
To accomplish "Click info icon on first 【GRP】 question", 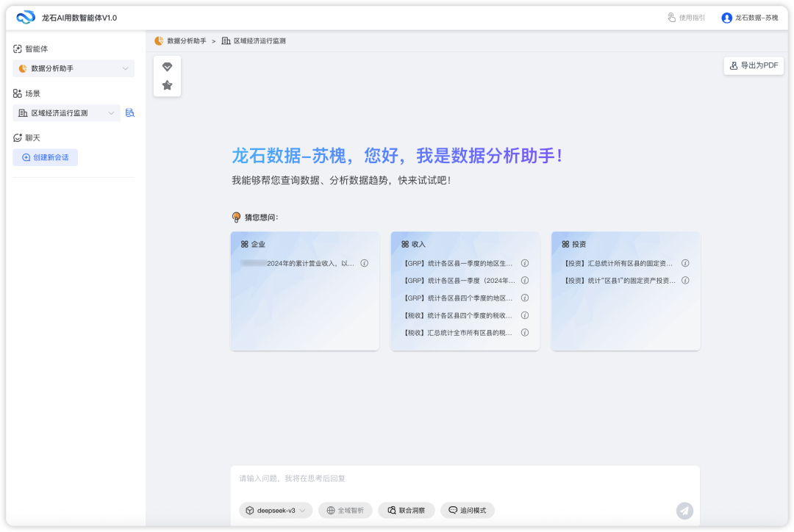I will click(x=525, y=263).
